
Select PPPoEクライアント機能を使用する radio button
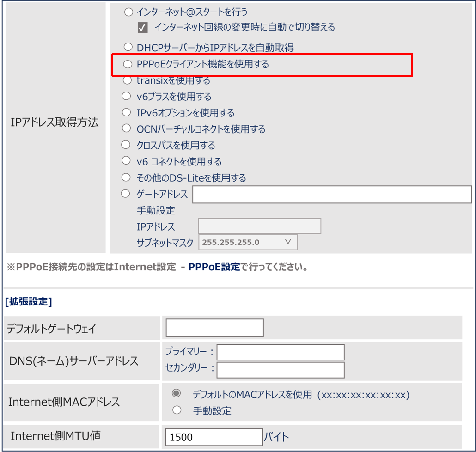(128, 65)
